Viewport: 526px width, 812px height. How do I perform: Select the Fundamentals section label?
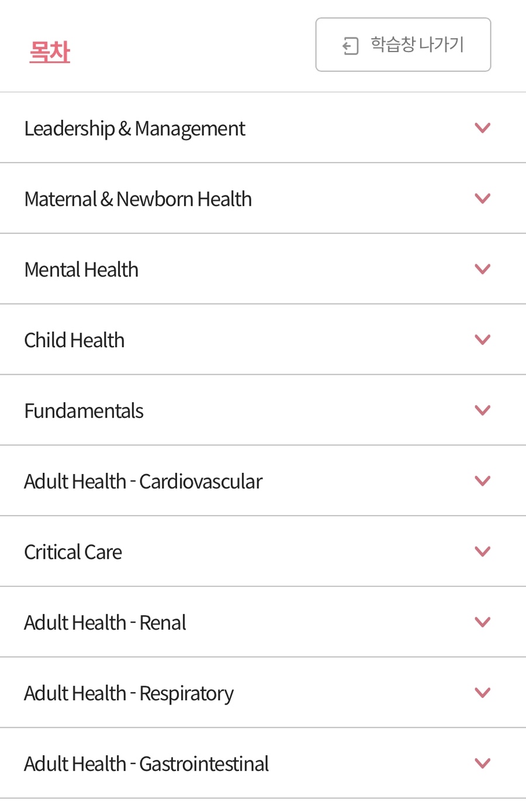coord(84,411)
